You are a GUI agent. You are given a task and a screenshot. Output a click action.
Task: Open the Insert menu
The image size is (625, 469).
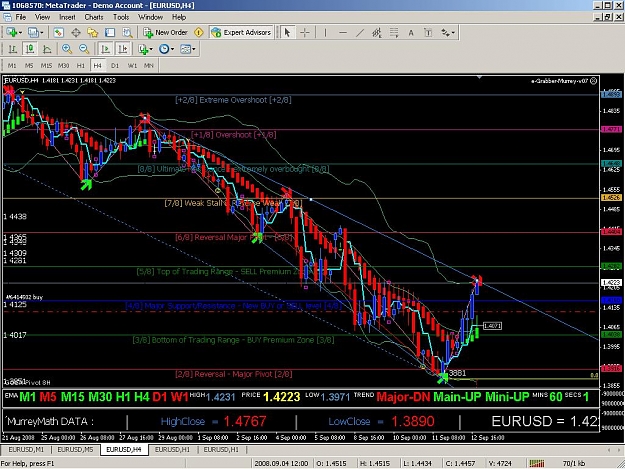point(67,17)
